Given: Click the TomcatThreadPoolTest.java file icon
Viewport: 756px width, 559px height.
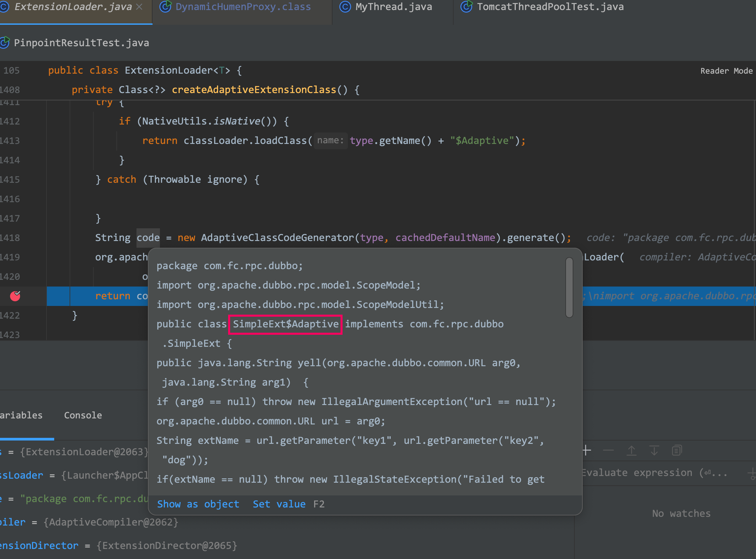Looking at the screenshot, I should point(466,6).
